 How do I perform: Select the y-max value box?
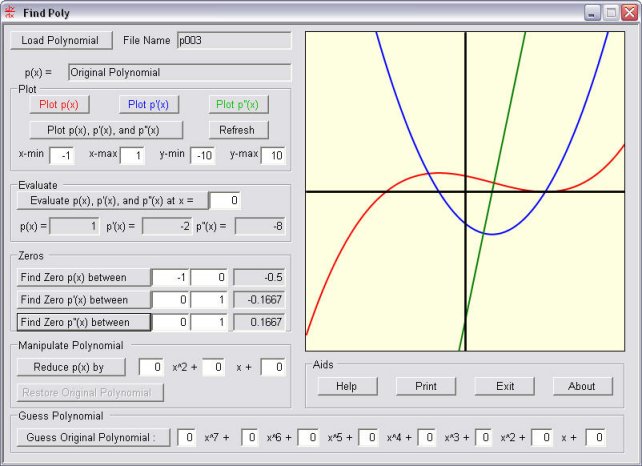[x=274, y=156]
